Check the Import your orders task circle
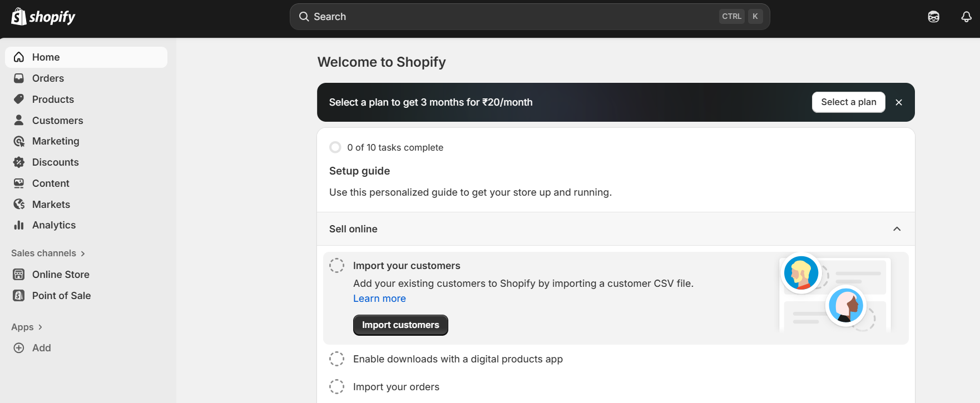Screen dimensions: 980x403 pyautogui.click(x=336, y=387)
